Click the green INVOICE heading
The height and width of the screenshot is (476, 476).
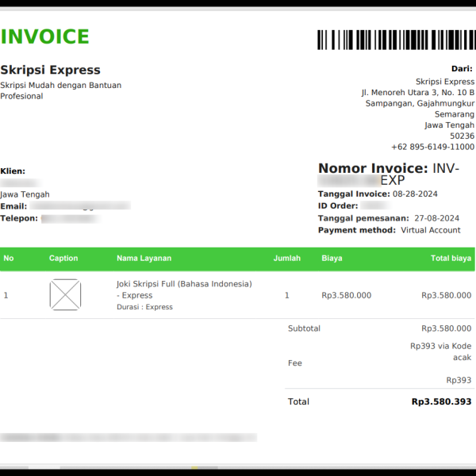(45, 37)
